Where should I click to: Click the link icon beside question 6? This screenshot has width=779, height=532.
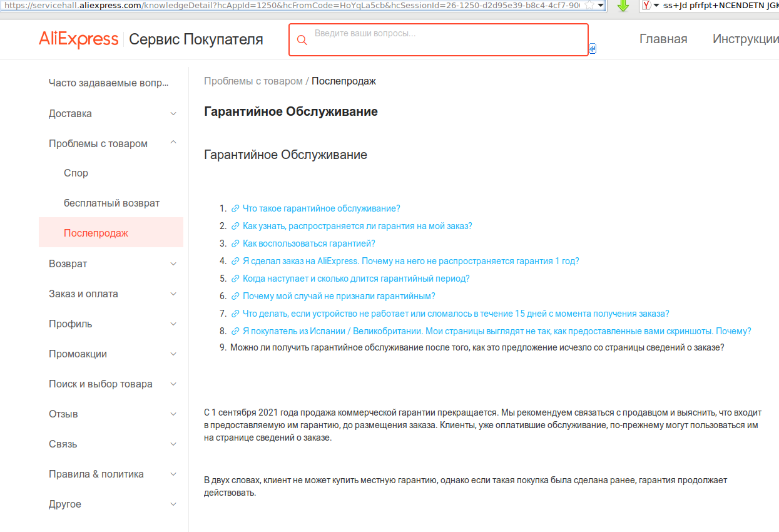click(x=235, y=296)
